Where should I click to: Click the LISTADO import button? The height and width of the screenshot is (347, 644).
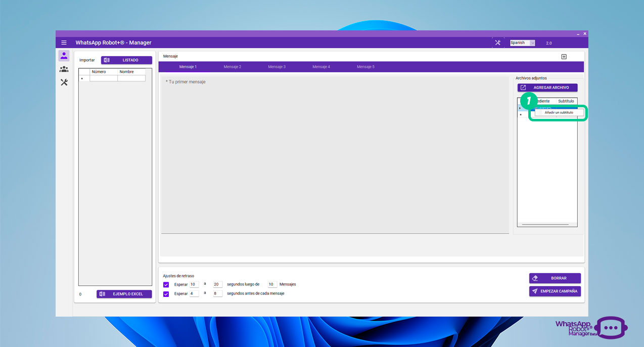coord(126,60)
